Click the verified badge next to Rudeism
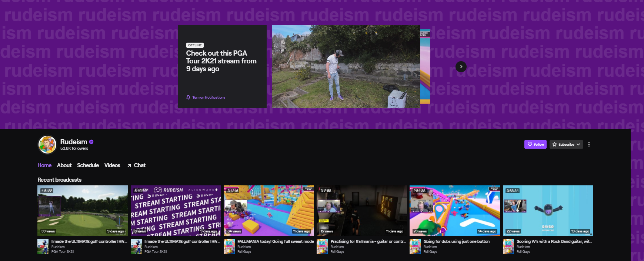 pyautogui.click(x=91, y=142)
